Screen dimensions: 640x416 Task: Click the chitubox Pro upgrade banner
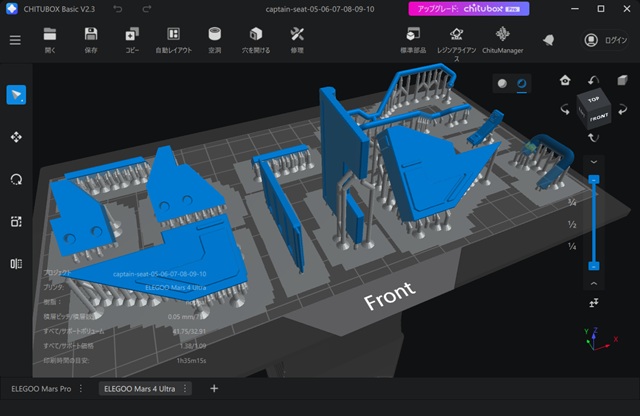tap(469, 9)
